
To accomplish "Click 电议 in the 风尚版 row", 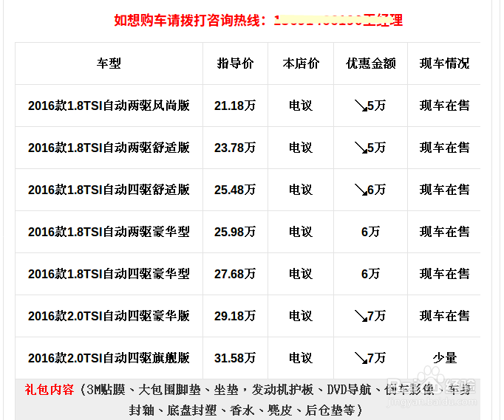I will coord(301,106).
